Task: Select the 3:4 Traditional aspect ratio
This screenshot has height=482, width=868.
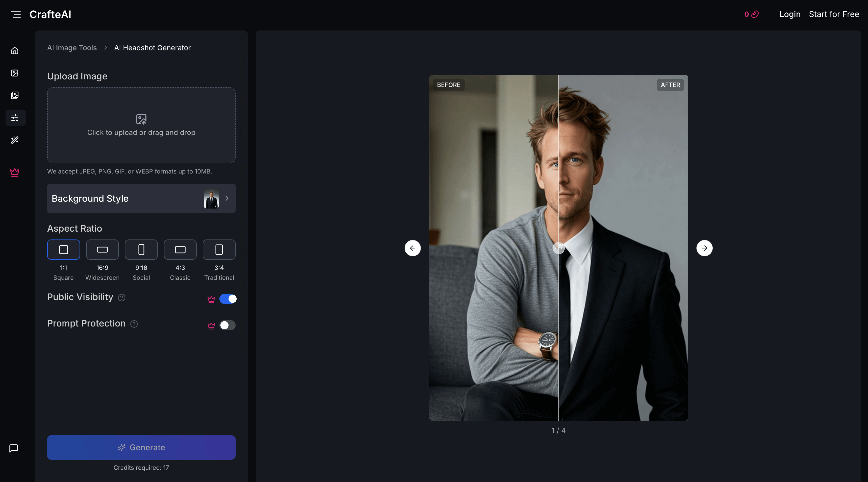Action: coord(219,250)
